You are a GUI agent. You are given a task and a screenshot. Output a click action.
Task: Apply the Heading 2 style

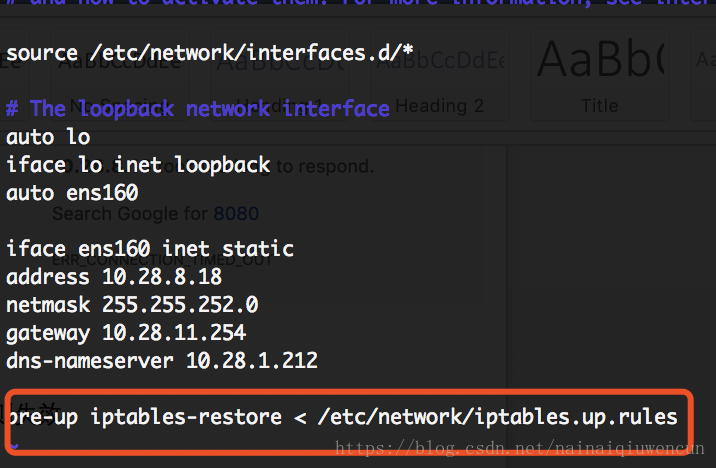coord(440,106)
